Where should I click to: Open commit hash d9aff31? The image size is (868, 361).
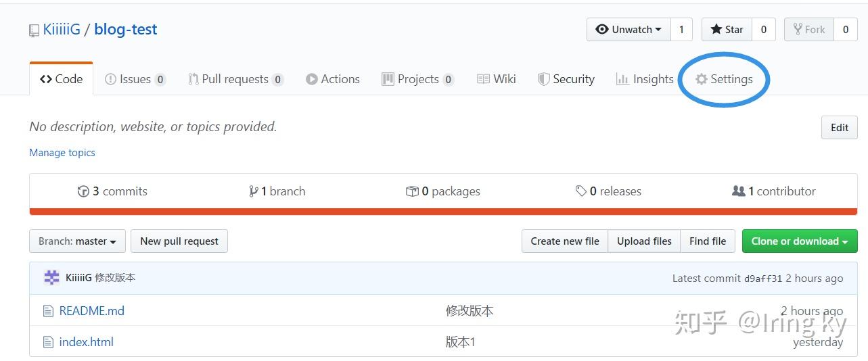pyautogui.click(x=763, y=279)
